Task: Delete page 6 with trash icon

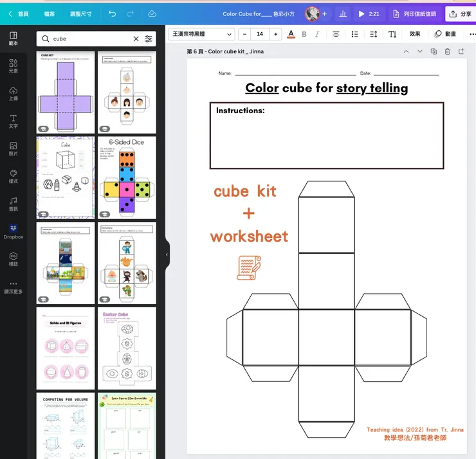Action: pos(448,51)
